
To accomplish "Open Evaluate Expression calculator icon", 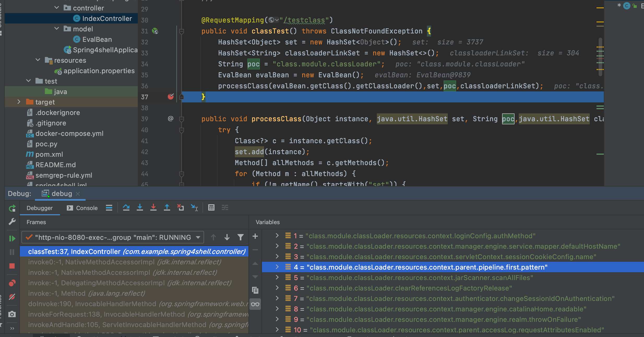I will click(x=211, y=208).
